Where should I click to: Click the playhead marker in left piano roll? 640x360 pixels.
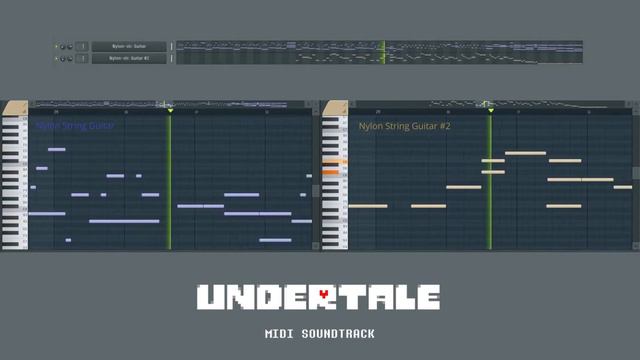click(x=170, y=111)
